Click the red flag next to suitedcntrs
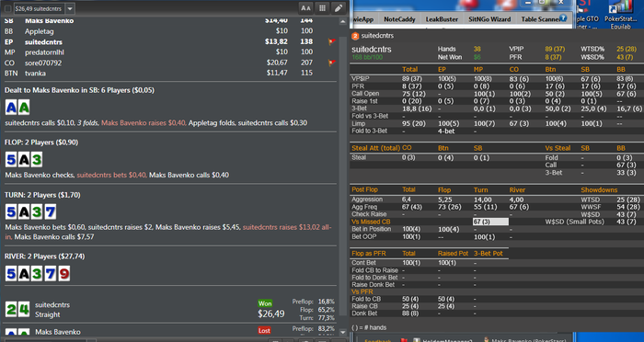 pyautogui.click(x=332, y=42)
